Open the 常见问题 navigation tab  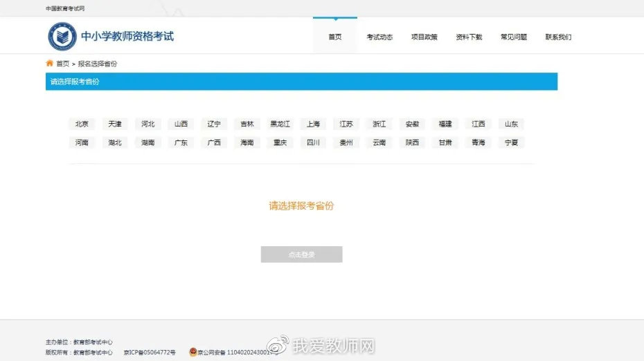514,37
